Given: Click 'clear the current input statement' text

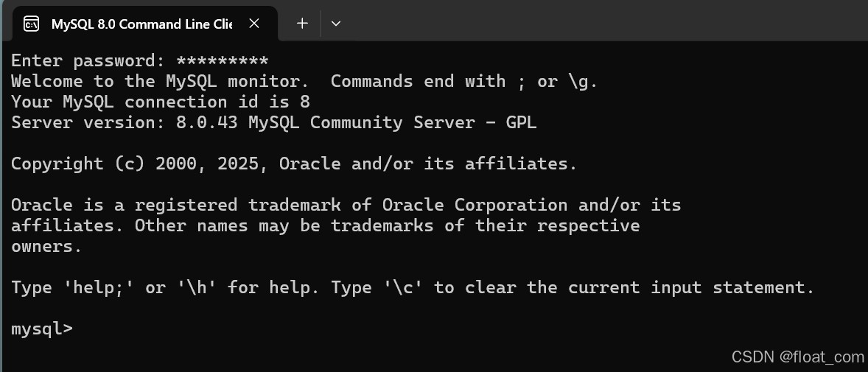Looking at the screenshot, I should tap(634, 287).
